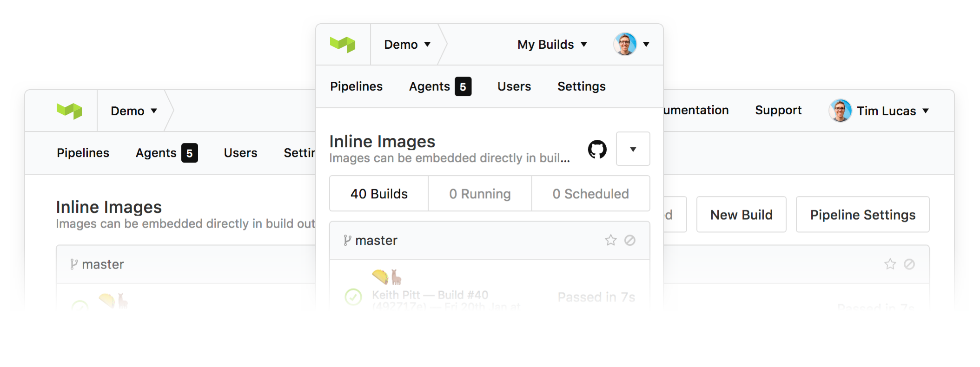Screen dimensions: 980x367
Task: Star the master branch in the back panel
Action: (890, 264)
